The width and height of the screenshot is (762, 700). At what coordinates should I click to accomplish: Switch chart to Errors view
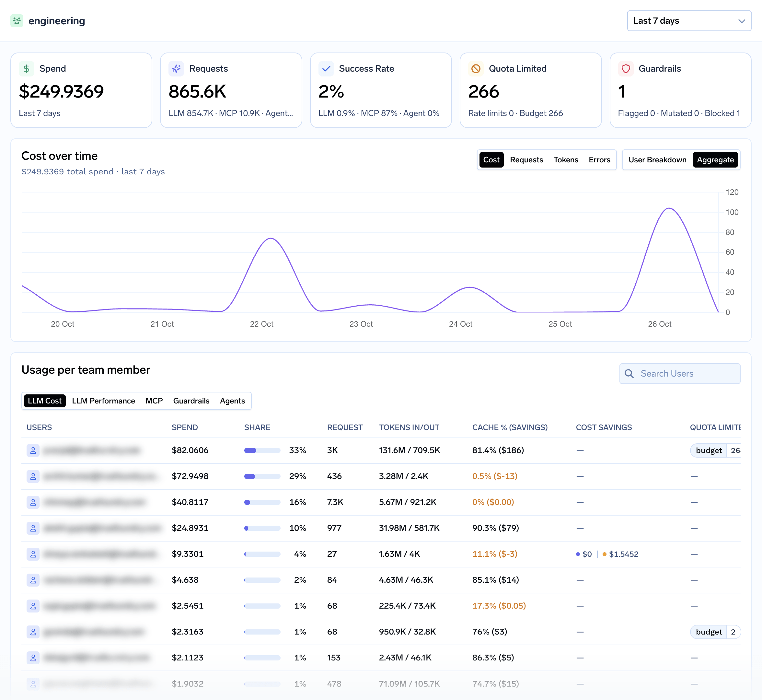pyautogui.click(x=599, y=160)
